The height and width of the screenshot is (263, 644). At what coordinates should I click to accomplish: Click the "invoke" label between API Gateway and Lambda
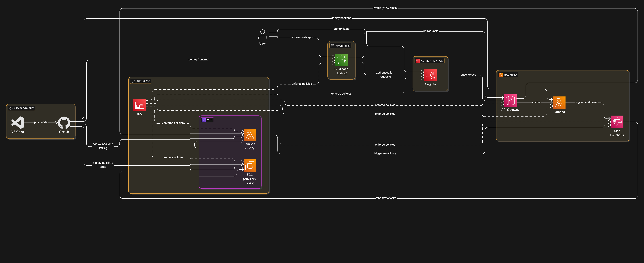pos(536,102)
